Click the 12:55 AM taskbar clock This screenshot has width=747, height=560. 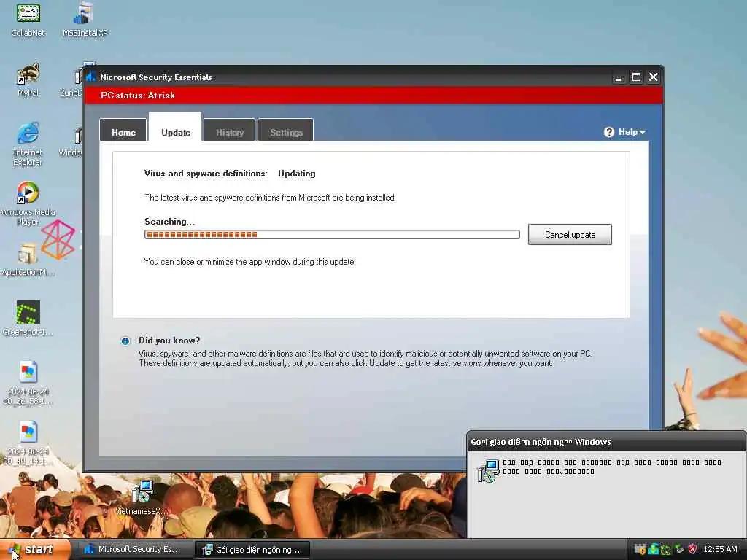720,549
